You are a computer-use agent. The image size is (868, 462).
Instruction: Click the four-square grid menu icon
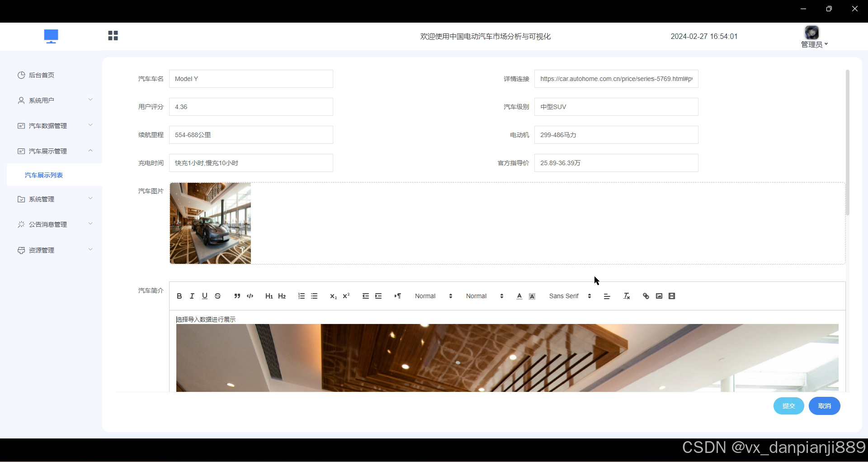[x=113, y=36]
